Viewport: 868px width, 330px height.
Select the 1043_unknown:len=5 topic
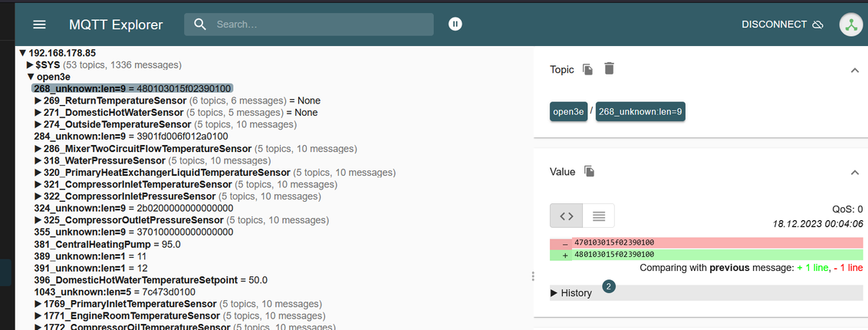point(114,292)
